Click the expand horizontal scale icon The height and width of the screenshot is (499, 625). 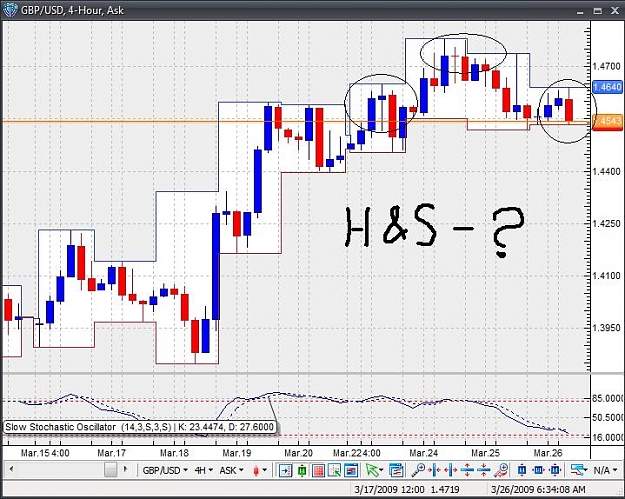point(450,470)
